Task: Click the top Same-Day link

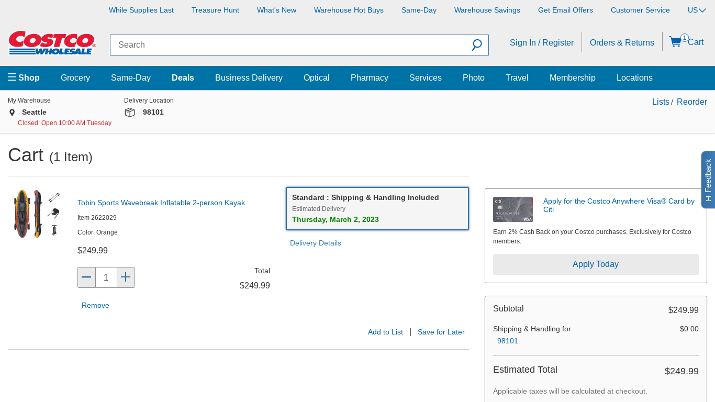Action: click(419, 10)
